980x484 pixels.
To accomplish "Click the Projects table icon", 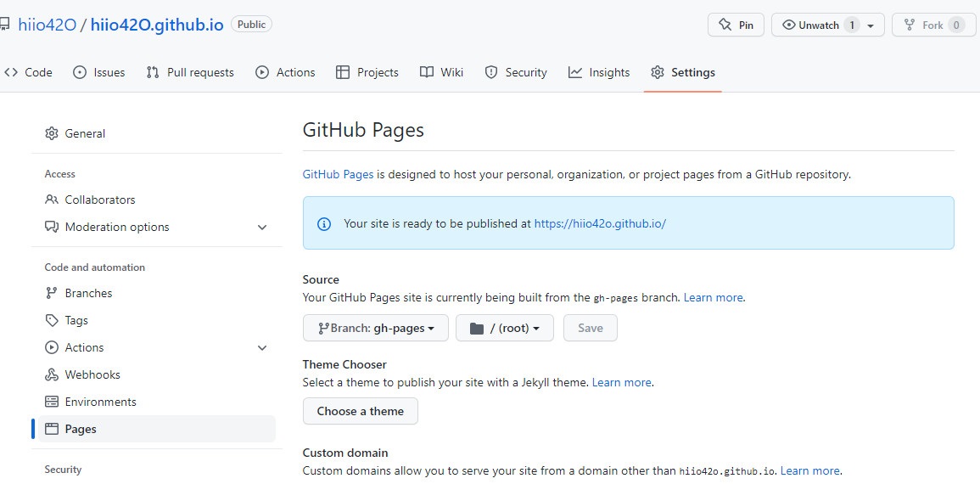I will click(x=343, y=72).
